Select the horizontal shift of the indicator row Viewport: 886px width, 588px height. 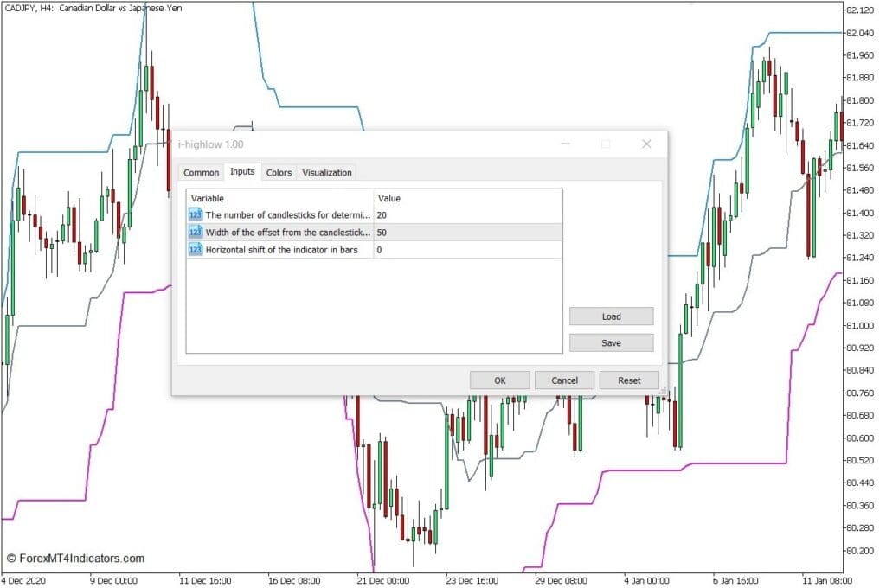[x=286, y=250]
